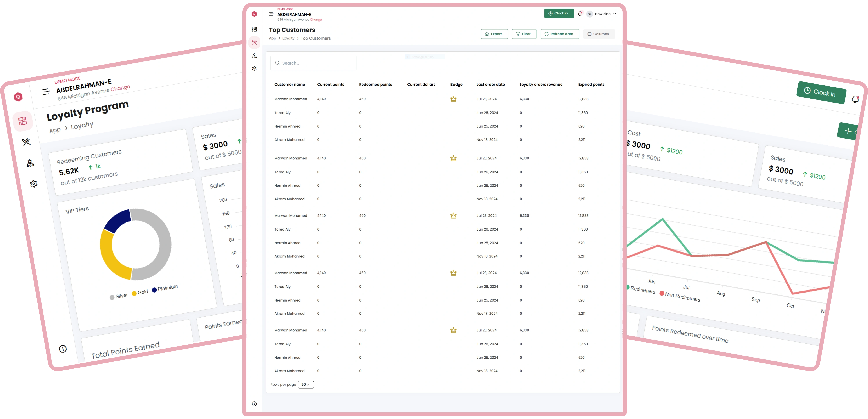Screen dimensions: 868x419
Task: Sort by Last order date column header
Action: point(490,85)
